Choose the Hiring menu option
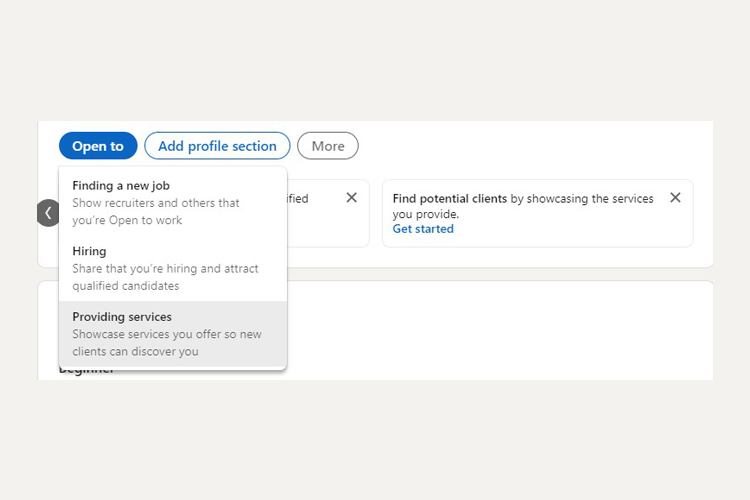The height and width of the screenshot is (500, 750). click(x=173, y=268)
